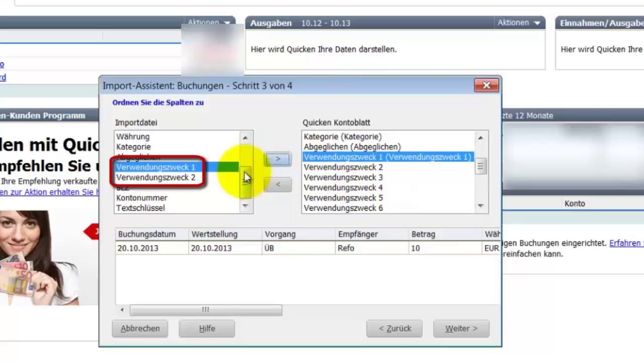Select Verwendungszweck 2 in Importdatei list
This screenshot has width=644, height=362.
[x=177, y=177]
